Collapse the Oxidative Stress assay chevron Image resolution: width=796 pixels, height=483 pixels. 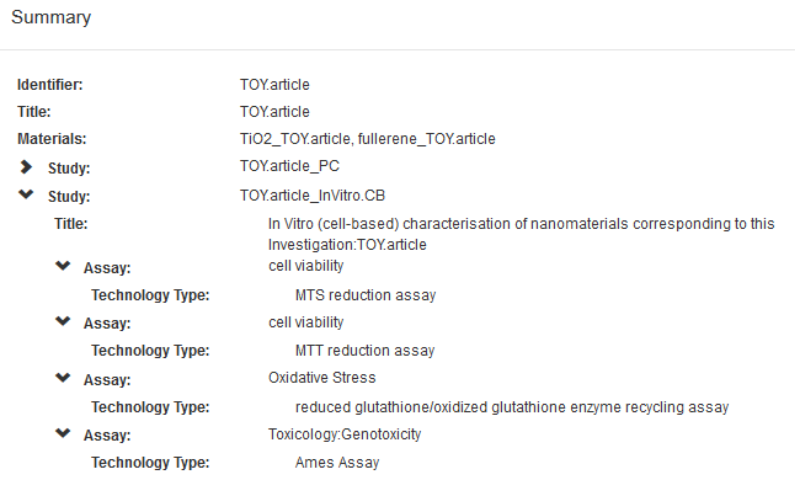tap(63, 378)
